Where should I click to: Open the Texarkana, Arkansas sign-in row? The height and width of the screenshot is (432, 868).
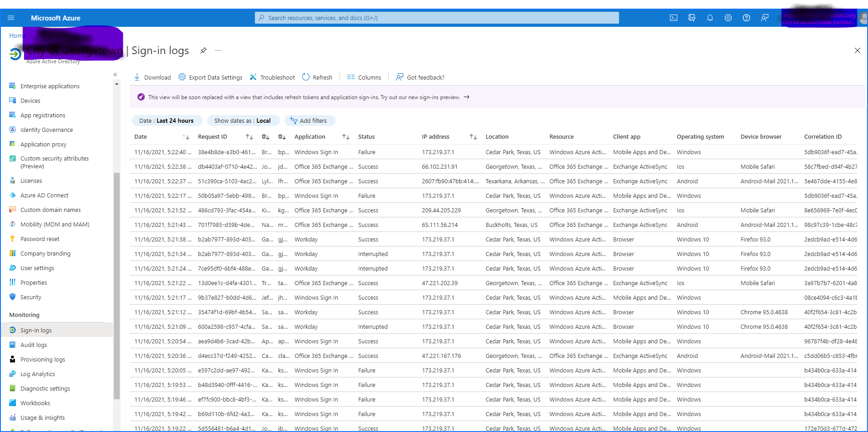[x=493, y=181]
